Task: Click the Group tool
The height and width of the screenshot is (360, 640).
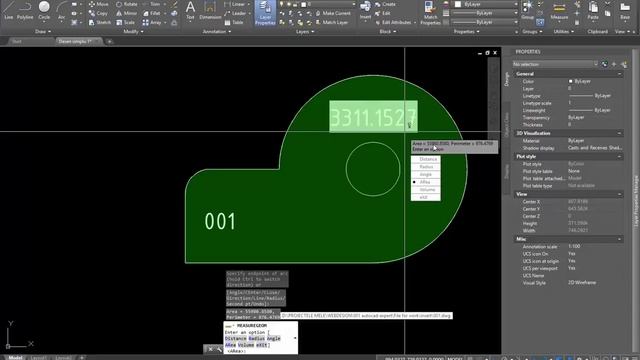Action: coord(528,10)
